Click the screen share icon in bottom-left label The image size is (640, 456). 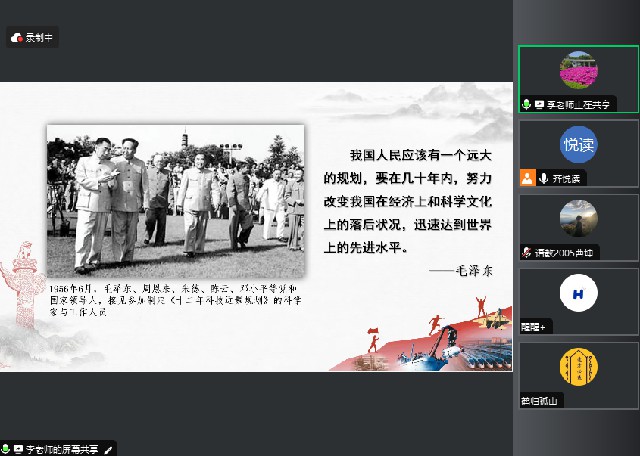pyautogui.click(x=19, y=449)
